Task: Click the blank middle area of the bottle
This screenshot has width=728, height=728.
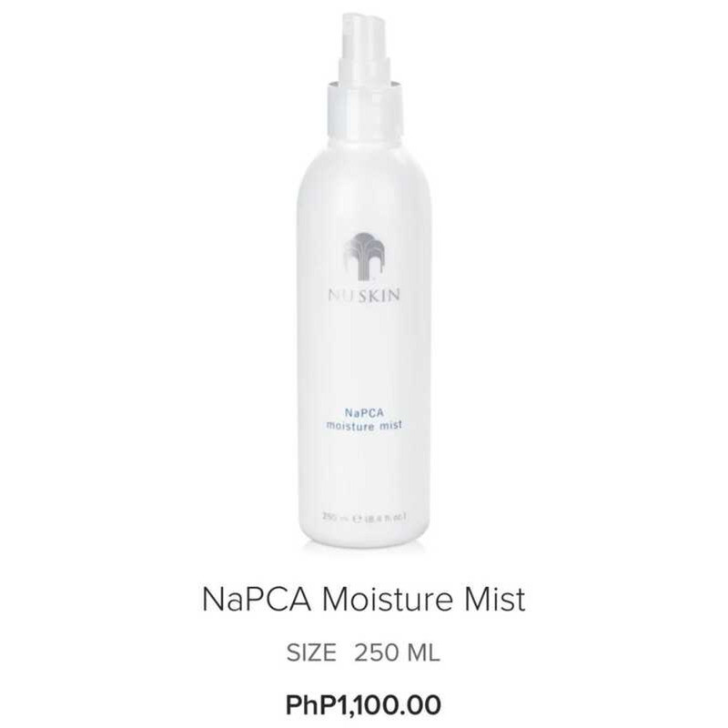Action: click(364, 355)
